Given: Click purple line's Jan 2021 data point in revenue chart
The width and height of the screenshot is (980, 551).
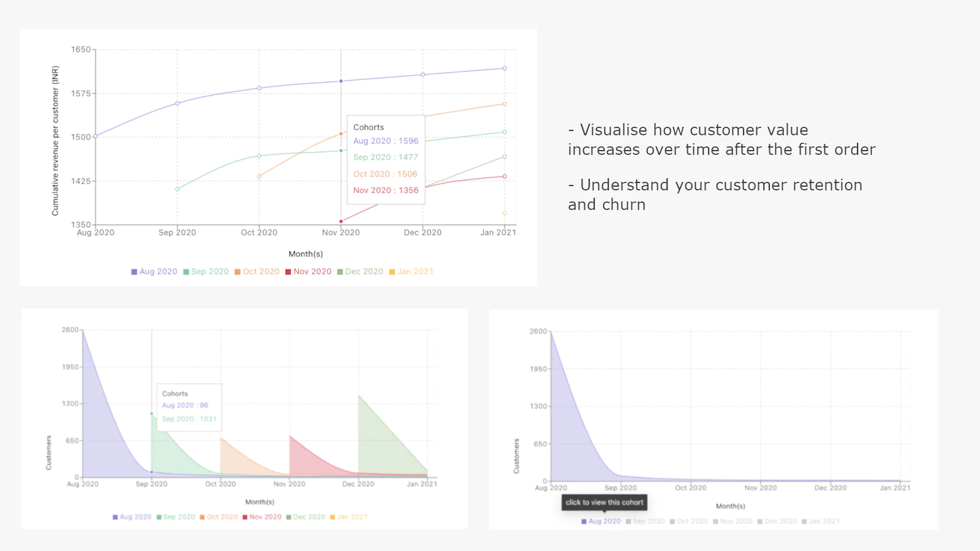Looking at the screenshot, I should (505, 69).
